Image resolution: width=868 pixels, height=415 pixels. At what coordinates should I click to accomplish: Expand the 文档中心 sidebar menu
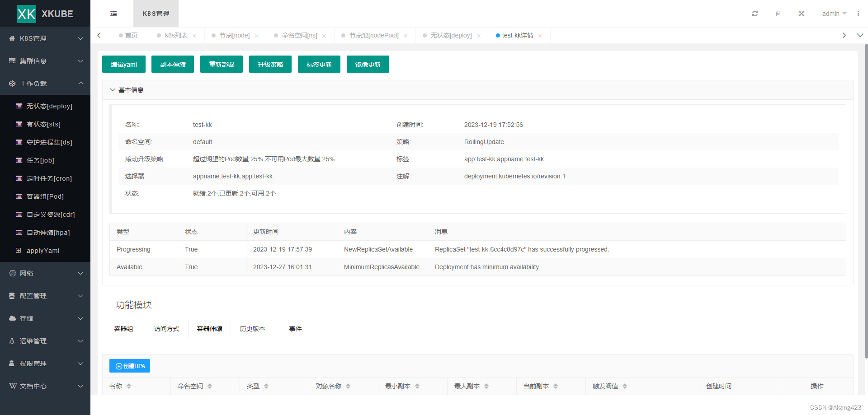(45, 386)
